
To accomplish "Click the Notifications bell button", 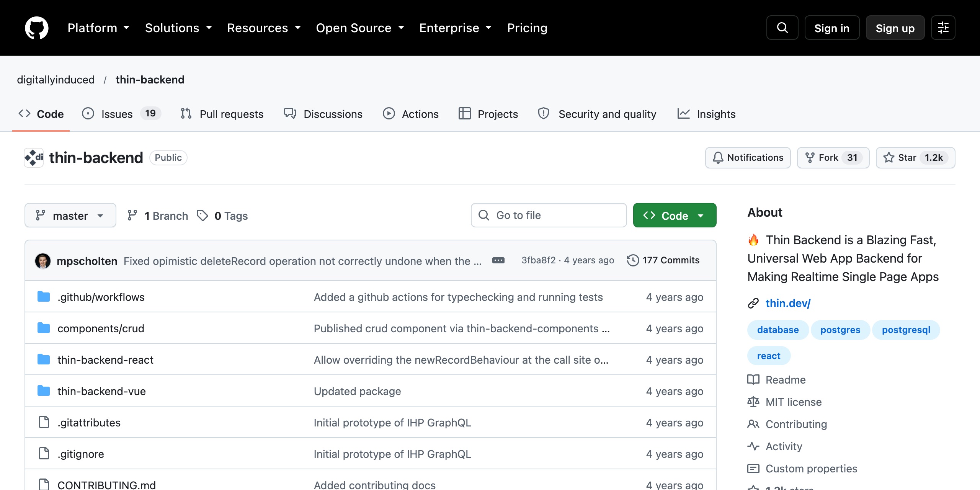I will [748, 158].
